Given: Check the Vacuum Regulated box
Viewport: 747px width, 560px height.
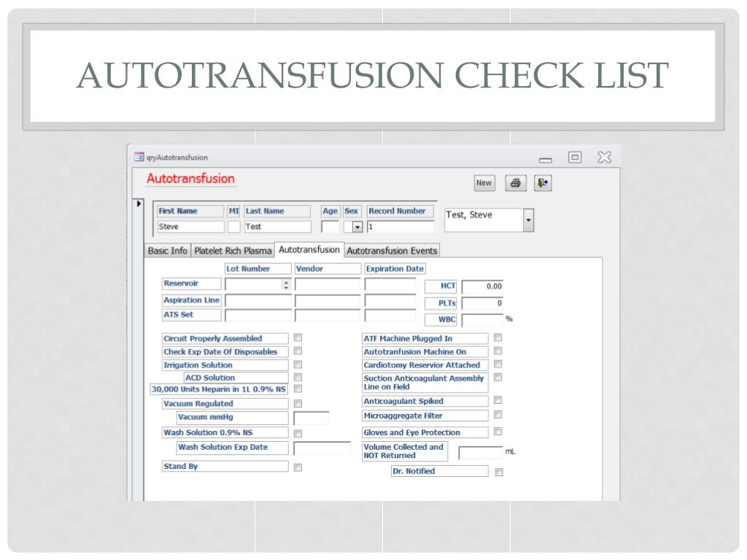Looking at the screenshot, I should click(x=298, y=404).
